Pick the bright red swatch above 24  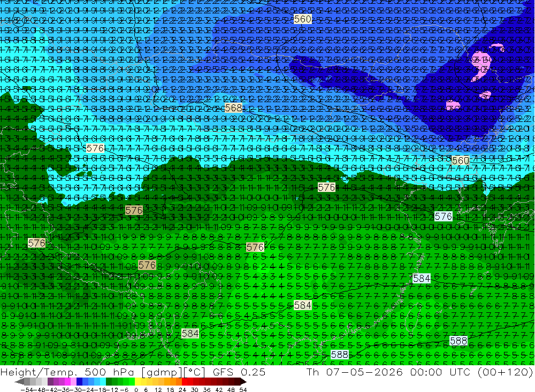point(185,382)
